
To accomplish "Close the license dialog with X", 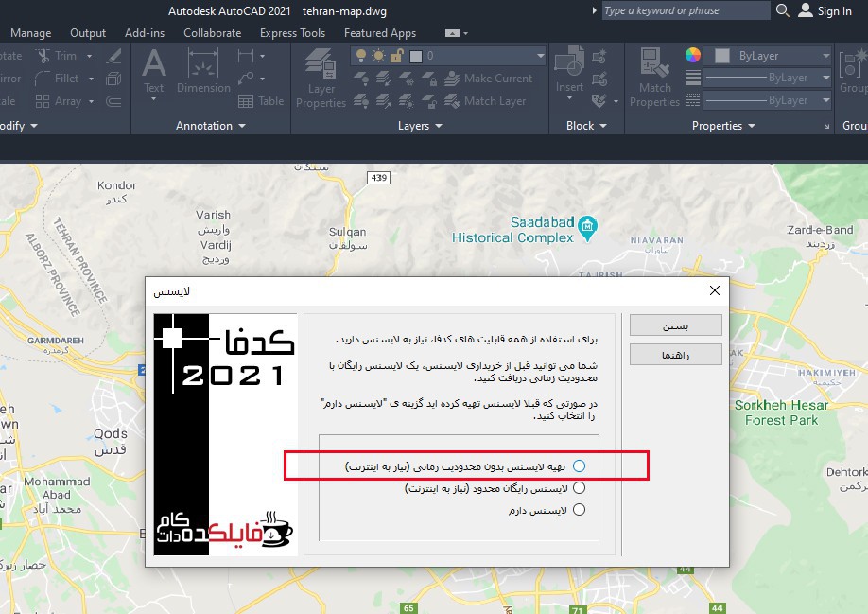I will 715,290.
